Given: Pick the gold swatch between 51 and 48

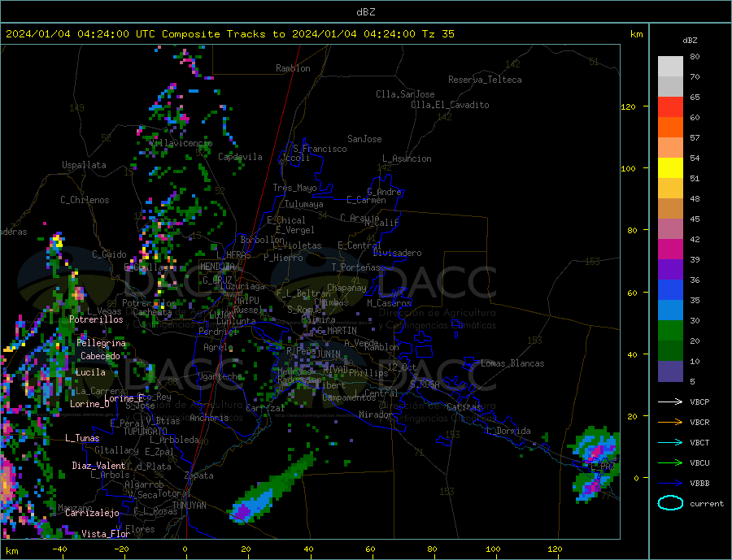Looking at the screenshot, I should pyautogui.click(x=670, y=189).
